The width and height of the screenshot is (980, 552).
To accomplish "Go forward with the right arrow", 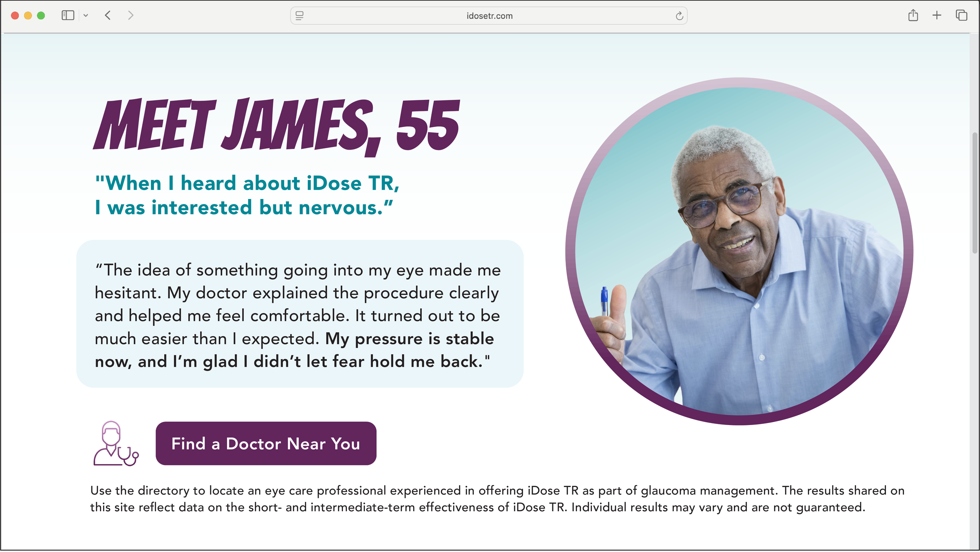I will pos(131,16).
